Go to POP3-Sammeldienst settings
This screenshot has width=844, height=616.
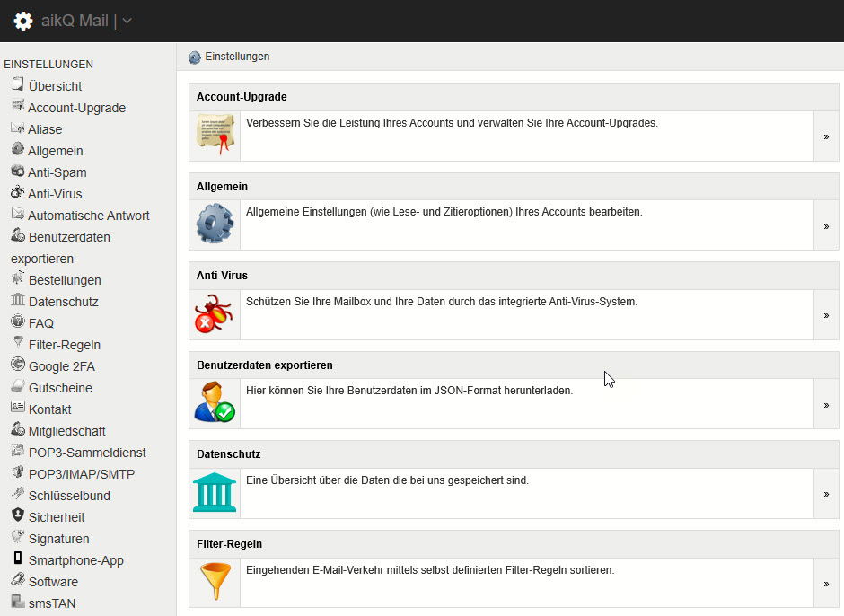point(87,453)
